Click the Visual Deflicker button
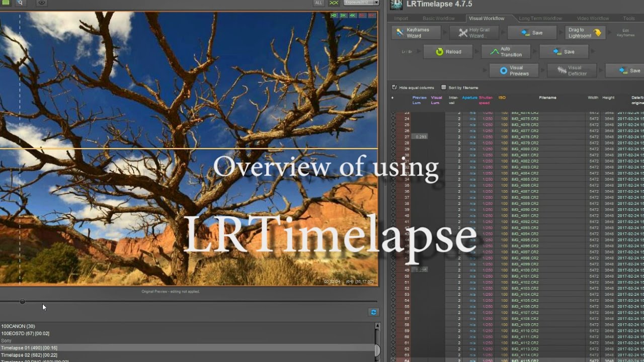 (x=572, y=70)
